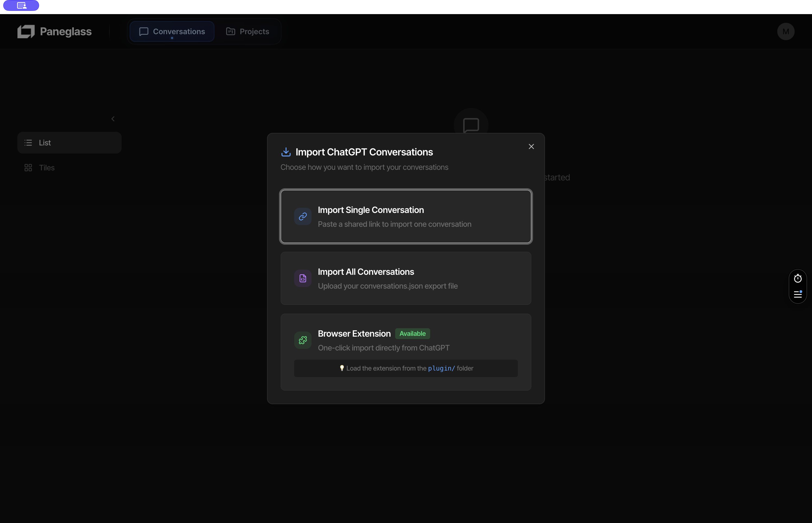Click the file icon beside Import All Conversations
This screenshot has height=523, width=812.
pyautogui.click(x=302, y=278)
